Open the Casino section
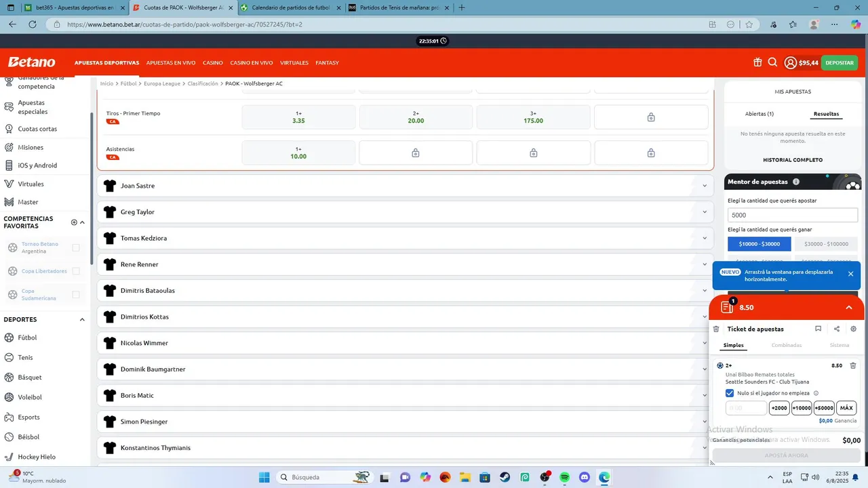Image resolution: width=868 pixels, height=488 pixels. point(213,63)
